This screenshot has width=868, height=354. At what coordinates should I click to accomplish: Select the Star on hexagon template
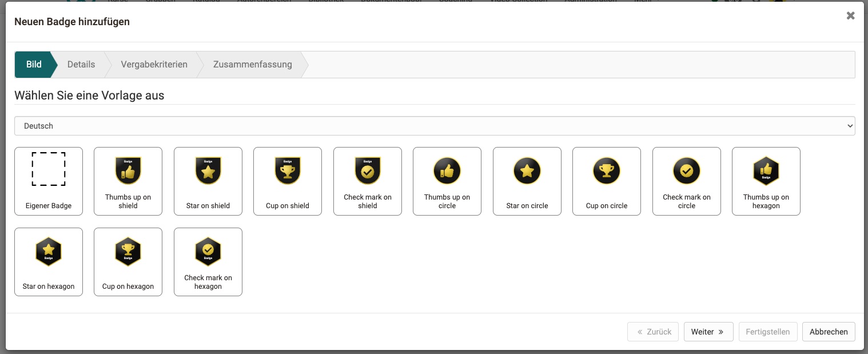tap(49, 261)
